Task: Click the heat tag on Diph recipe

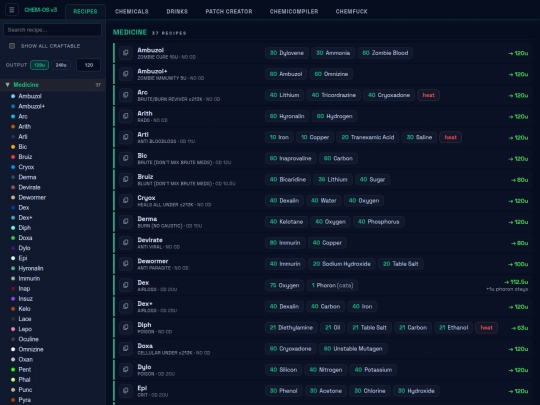Action: point(486,327)
